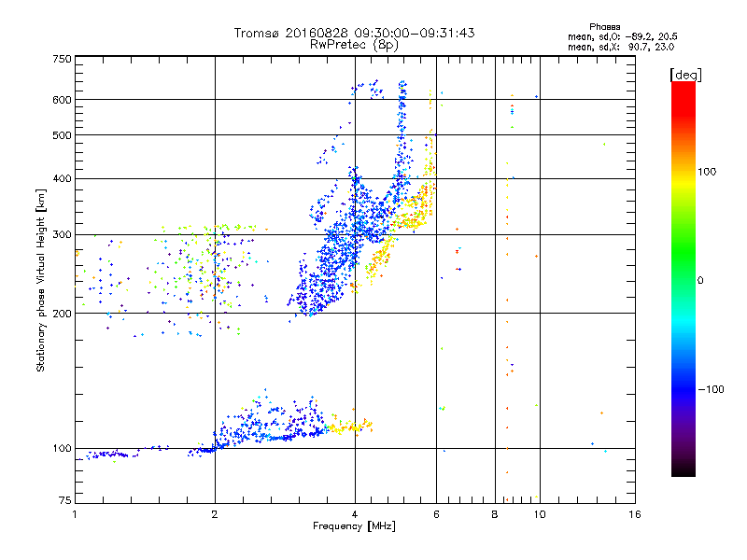Click the 'Phases' header text
747x560 pixels.
tap(604, 27)
